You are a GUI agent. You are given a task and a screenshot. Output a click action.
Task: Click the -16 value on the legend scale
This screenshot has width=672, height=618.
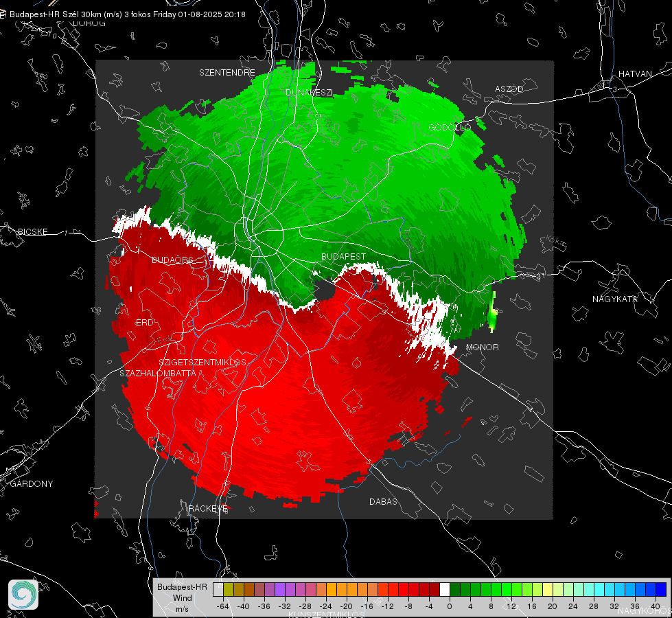point(367,606)
